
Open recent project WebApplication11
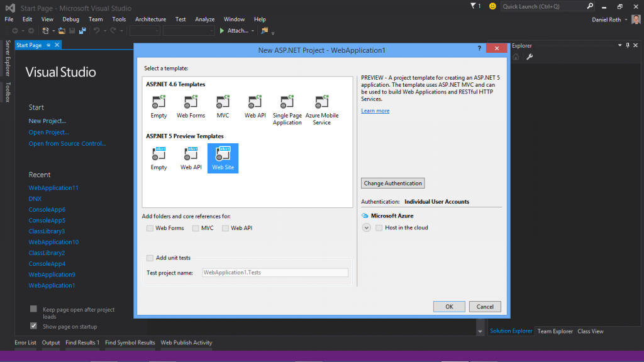(x=53, y=188)
